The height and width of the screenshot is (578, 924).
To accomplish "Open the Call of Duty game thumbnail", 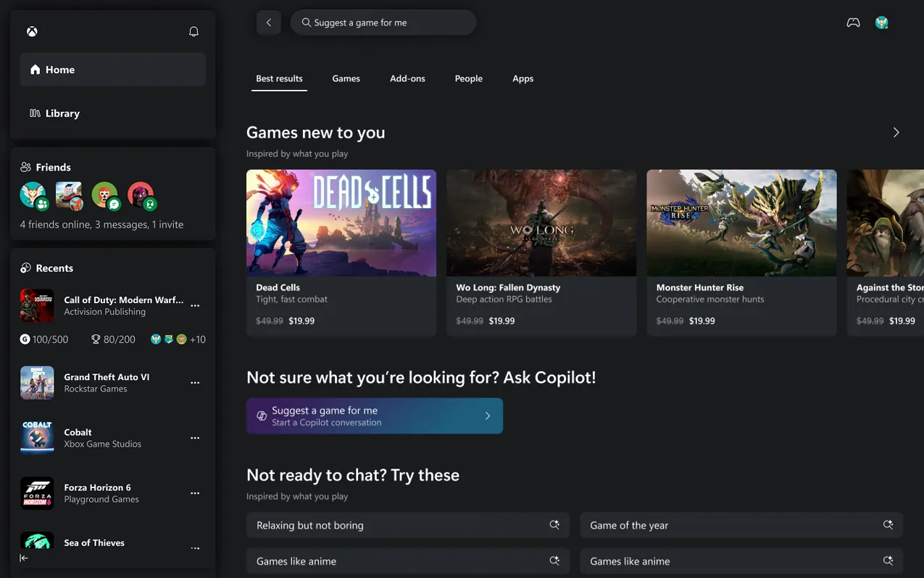I will point(37,305).
